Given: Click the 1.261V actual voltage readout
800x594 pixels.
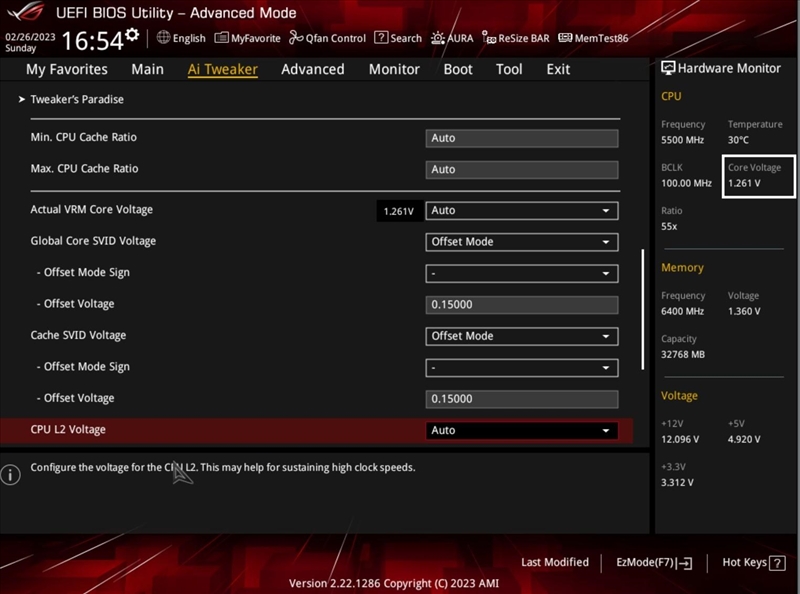Looking at the screenshot, I should (x=399, y=211).
